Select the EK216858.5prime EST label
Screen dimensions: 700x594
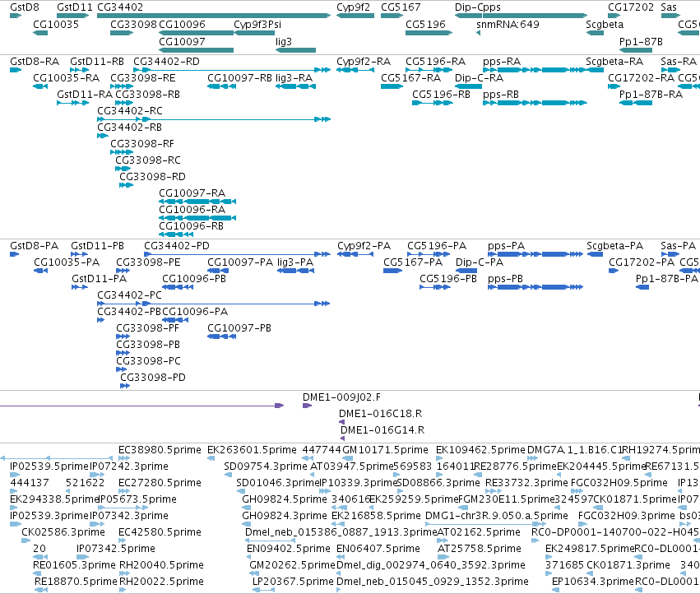(x=376, y=515)
